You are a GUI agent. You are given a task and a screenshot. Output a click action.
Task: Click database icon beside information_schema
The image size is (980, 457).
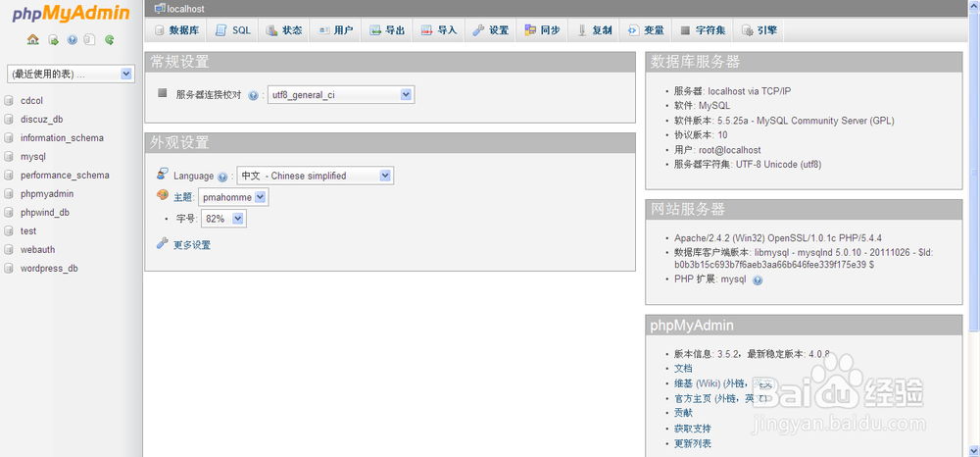[9, 138]
